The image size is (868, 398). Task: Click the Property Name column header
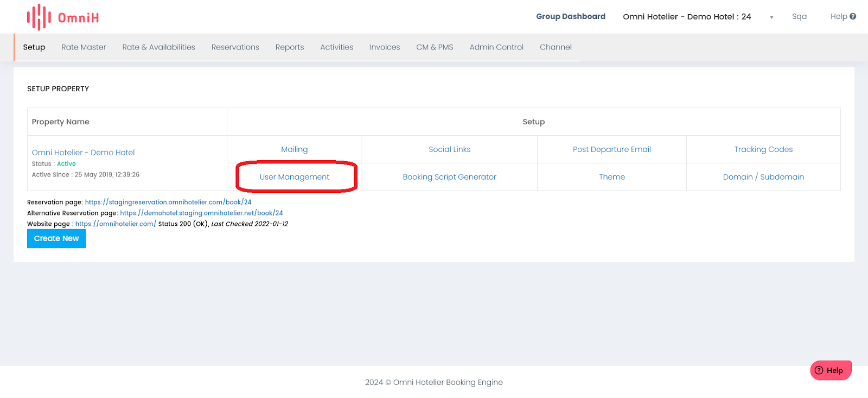tap(60, 122)
